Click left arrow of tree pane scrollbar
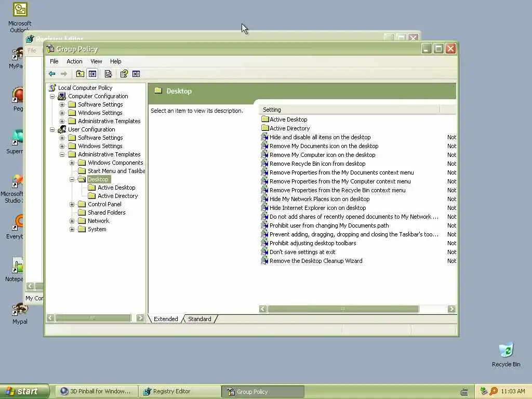The height and width of the screenshot is (399, 532). point(50,317)
